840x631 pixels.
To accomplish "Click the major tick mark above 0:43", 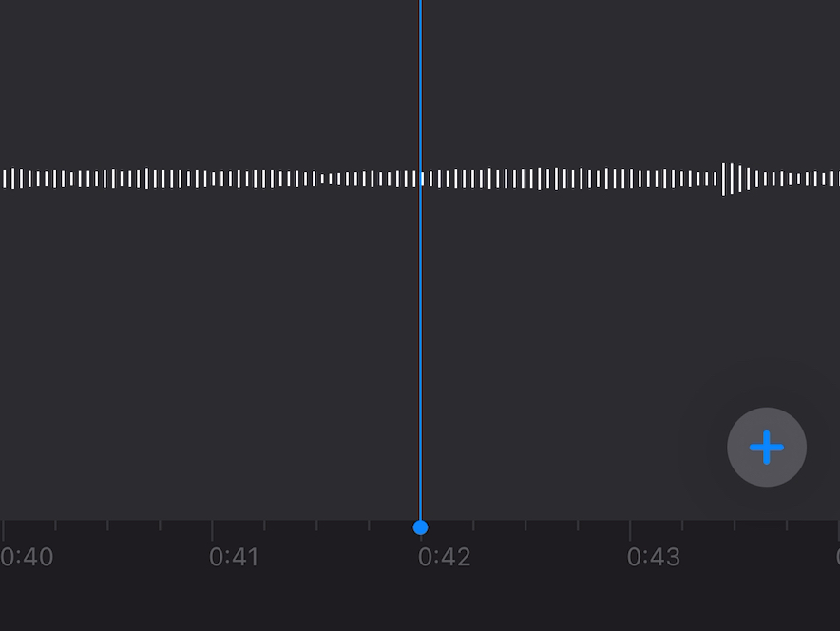I will (630, 529).
